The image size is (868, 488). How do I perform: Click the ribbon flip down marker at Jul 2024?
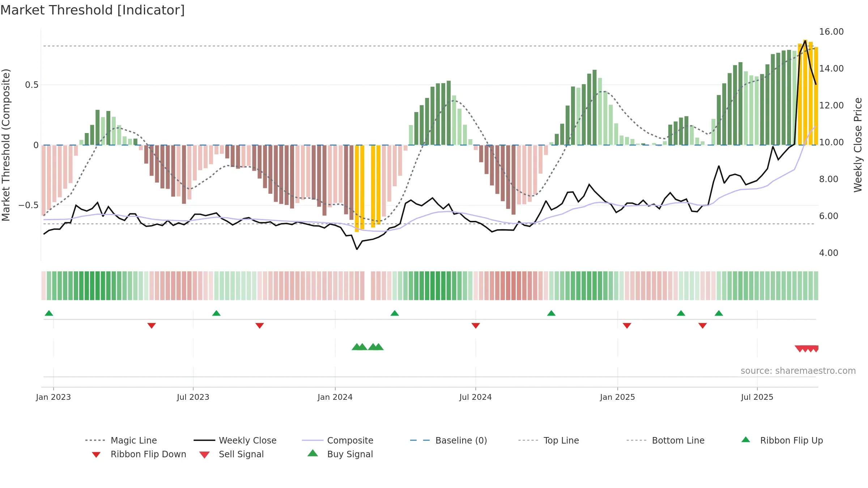coord(476,326)
